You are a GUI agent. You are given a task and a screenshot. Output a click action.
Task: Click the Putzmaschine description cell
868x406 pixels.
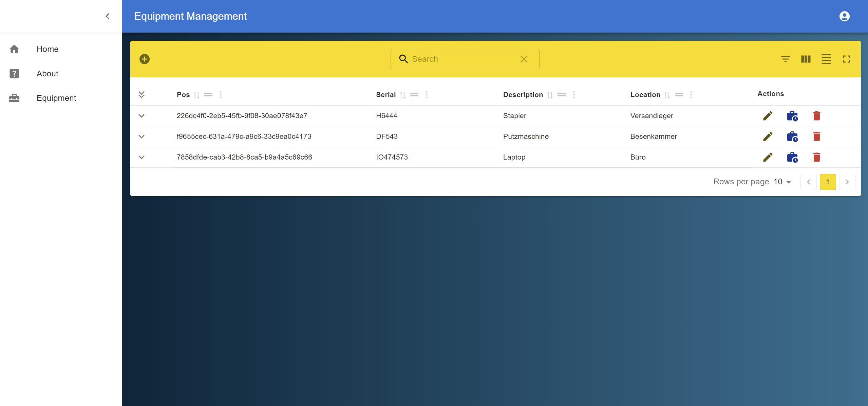pyautogui.click(x=526, y=136)
